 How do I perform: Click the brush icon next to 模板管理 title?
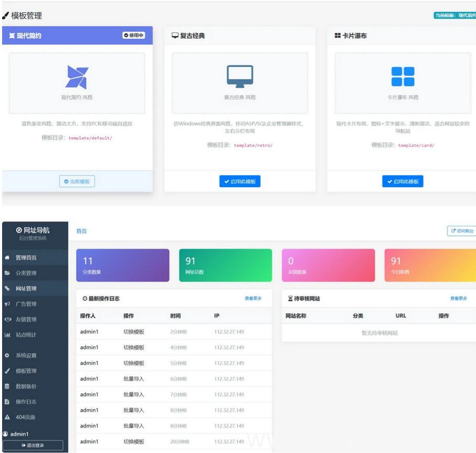5,16
